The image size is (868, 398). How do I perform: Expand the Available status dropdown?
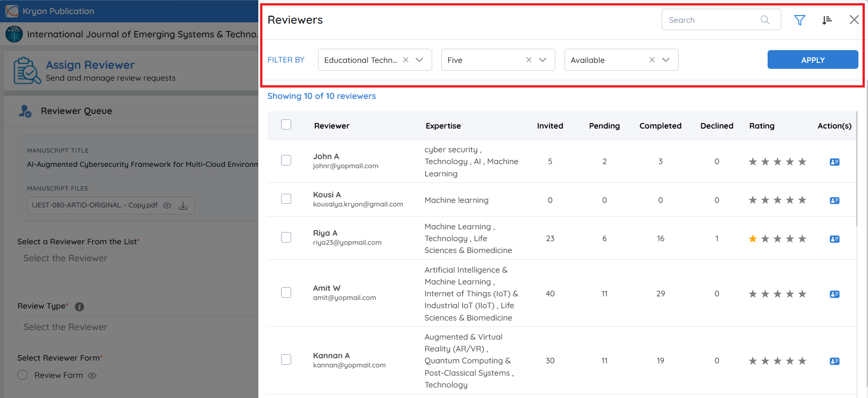pos(666,60)
